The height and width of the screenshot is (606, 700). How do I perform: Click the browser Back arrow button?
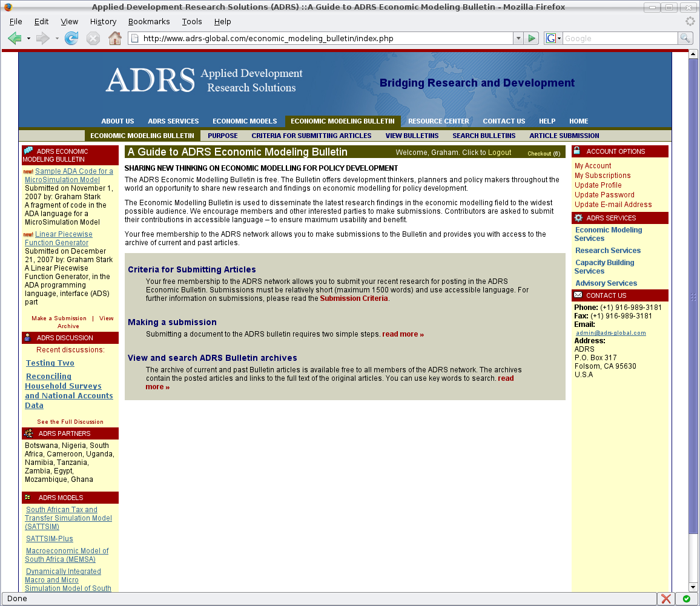[x=15, y=38]
